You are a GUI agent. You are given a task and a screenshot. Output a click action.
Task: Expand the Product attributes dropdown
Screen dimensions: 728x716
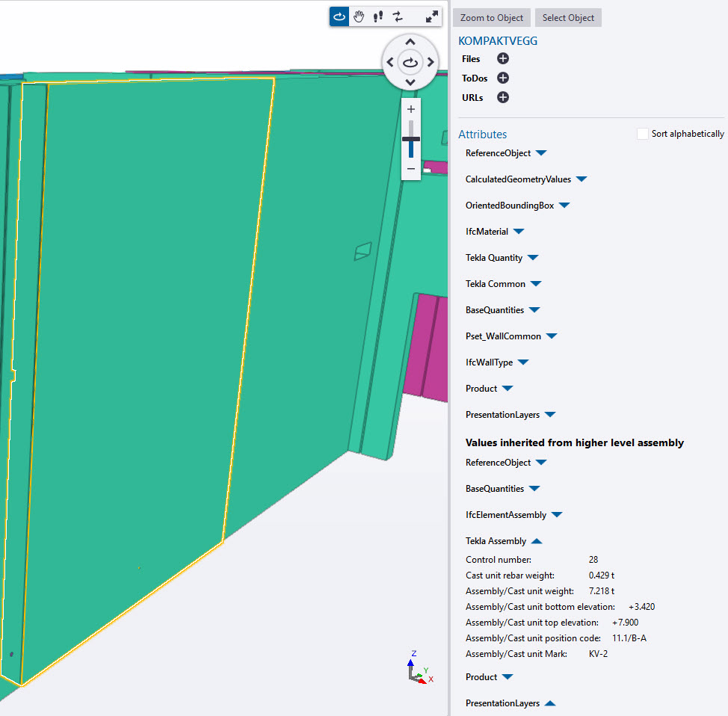pos(508,388)
